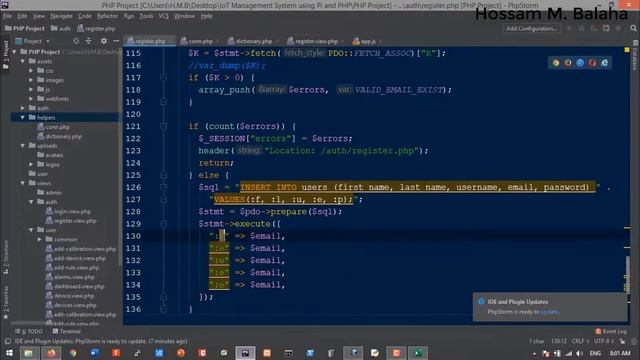This screenshot has height=360, width=640.
Task: Select device.view.php in project tree
Action: (70, 296)
